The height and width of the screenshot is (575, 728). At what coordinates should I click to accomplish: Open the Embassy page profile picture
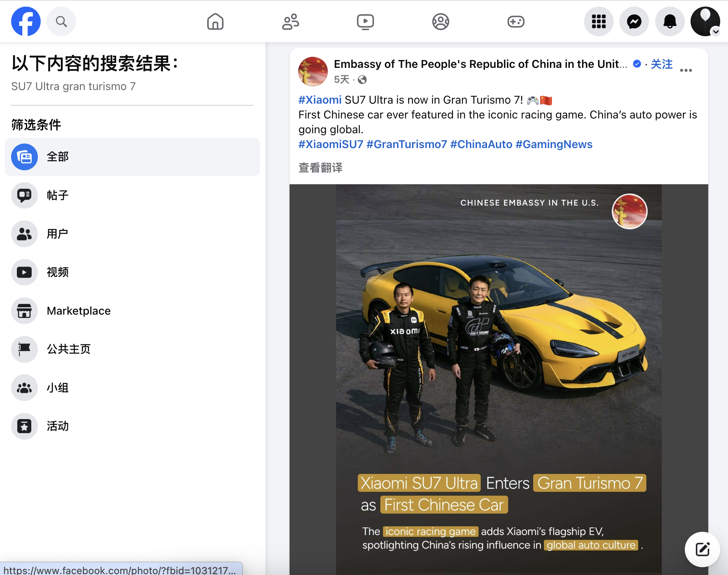(x=313, y=72)
